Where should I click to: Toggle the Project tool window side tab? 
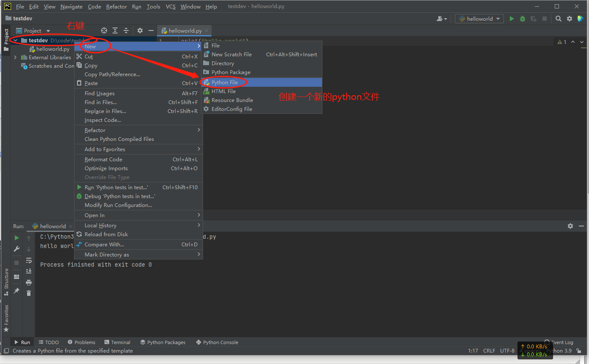pos(6,39)
